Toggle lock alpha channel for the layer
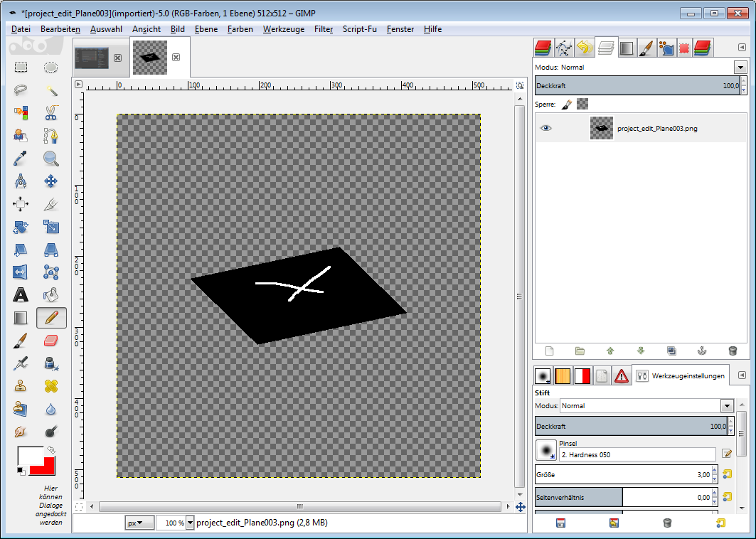 582,104
